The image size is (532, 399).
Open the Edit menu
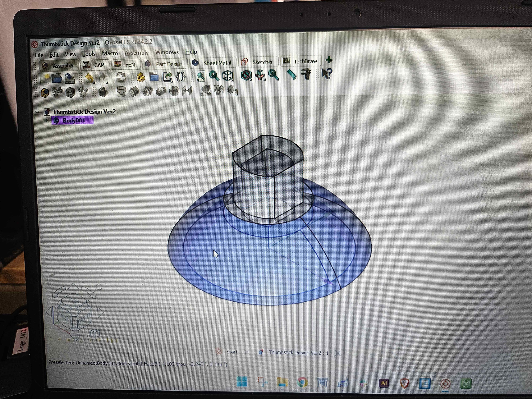click(54, 55)
